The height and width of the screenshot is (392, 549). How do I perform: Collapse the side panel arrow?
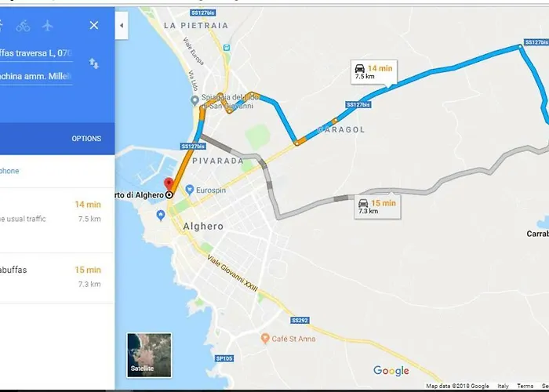tap(122, 25)
